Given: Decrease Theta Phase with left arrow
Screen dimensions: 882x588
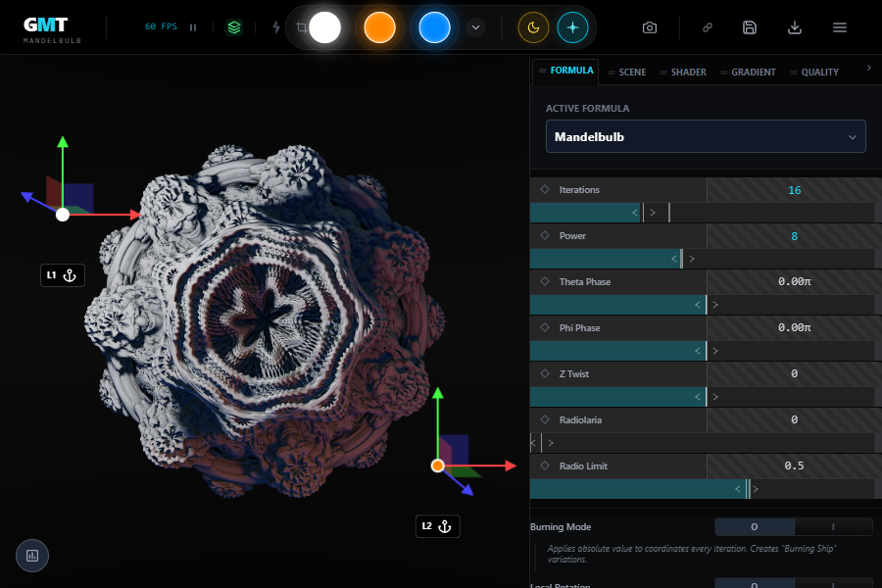Looking at the screenshot, I should (x=698, y=305).
